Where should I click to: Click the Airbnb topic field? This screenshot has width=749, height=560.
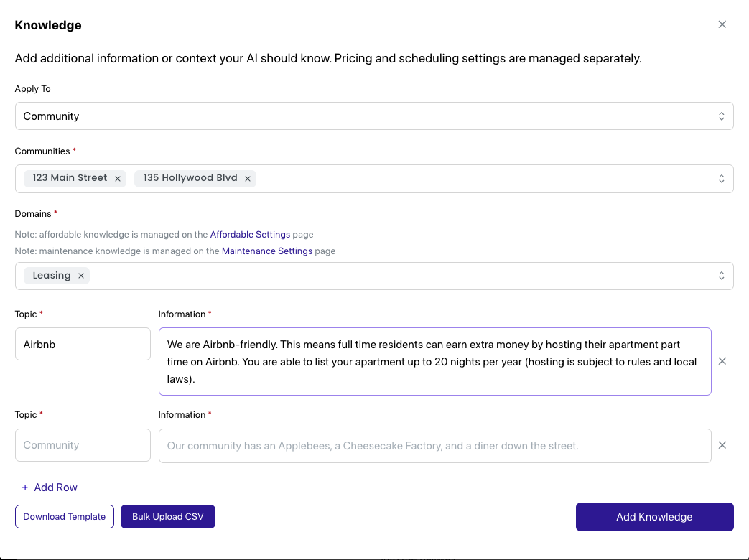[x=83, y=344]
